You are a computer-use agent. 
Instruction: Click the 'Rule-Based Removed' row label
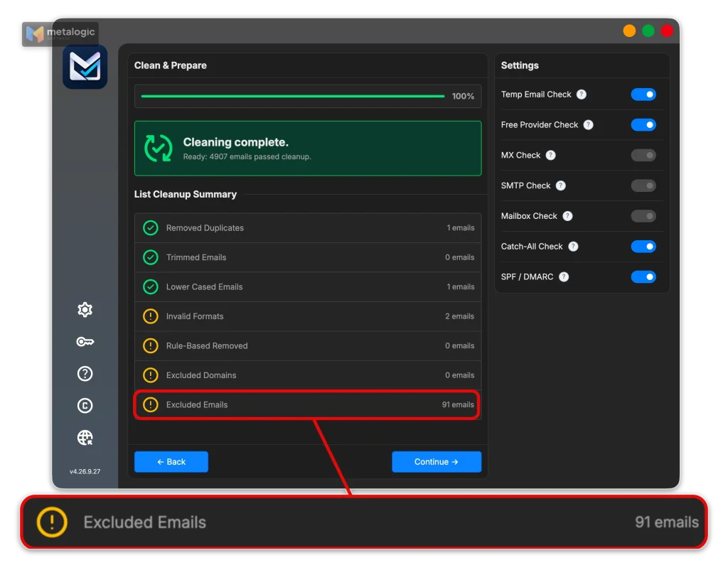click(x=207, y=346)
